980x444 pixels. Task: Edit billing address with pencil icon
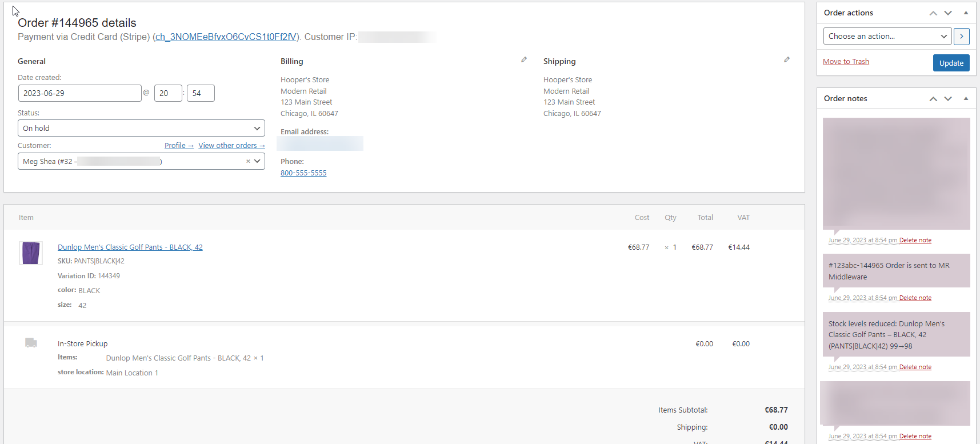(524, 59)
